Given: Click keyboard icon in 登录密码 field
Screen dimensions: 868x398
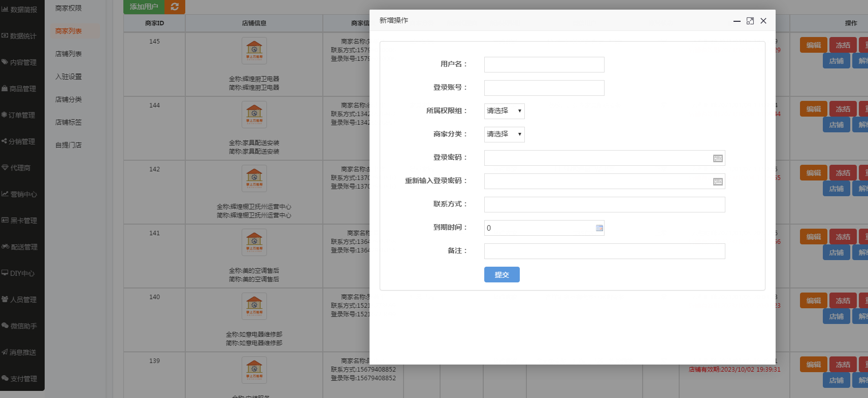Looking at the screenshot, I should 717,158.
